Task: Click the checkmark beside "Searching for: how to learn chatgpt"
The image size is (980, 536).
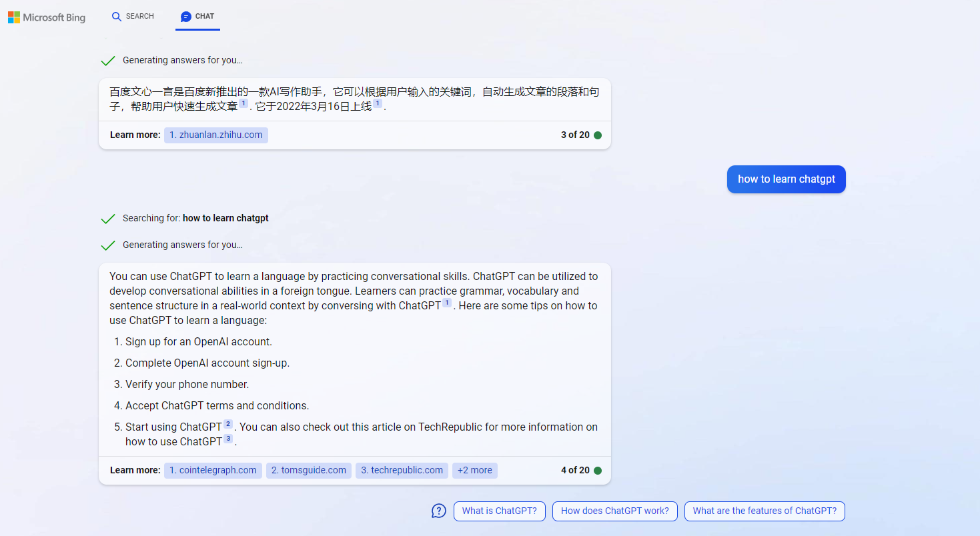Action: [107, 219]
